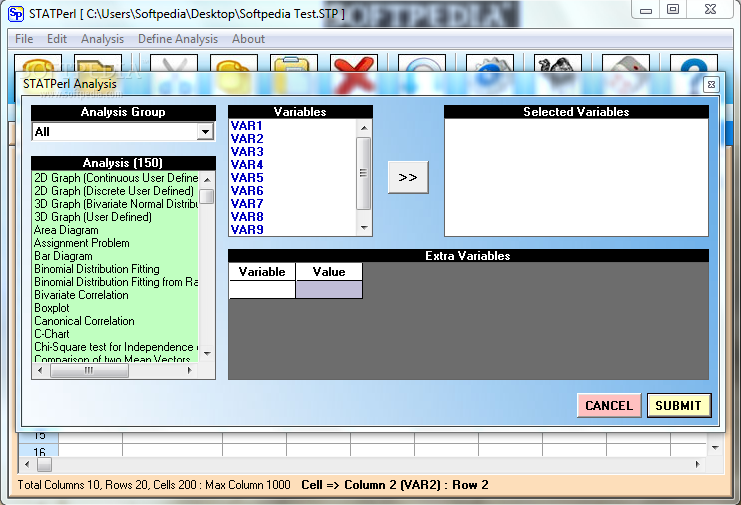Open the File menu
Image resolution: width=741 pixels, height=505 pixels.
pyautogui.click(x=24, y=39)
